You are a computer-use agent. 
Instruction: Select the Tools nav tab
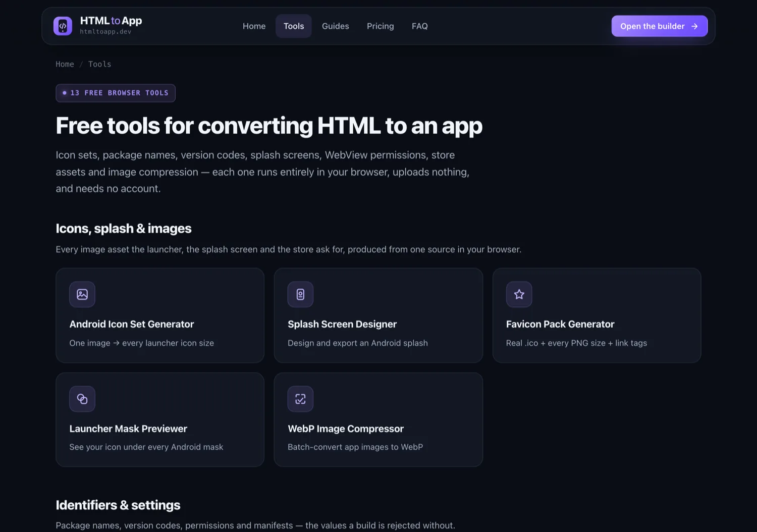(x=294, y=26)
